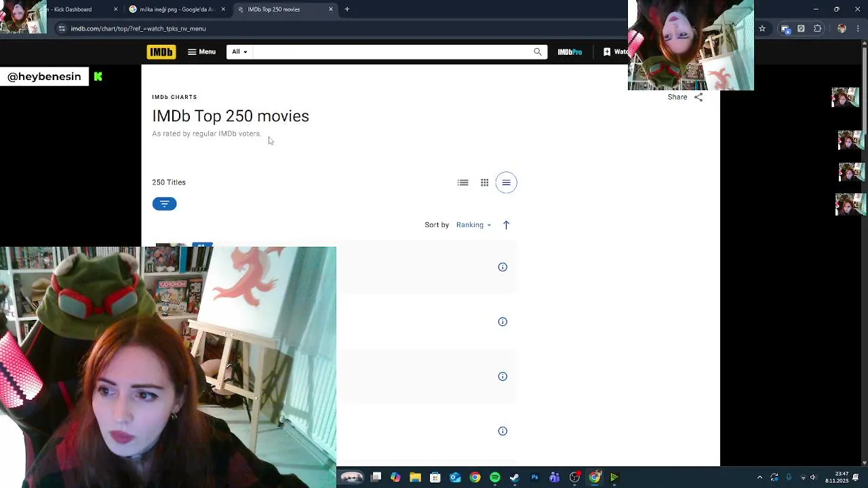Toggle sort order arrow
This screenshot has height=488, width=868.
(x=506, y=225)
